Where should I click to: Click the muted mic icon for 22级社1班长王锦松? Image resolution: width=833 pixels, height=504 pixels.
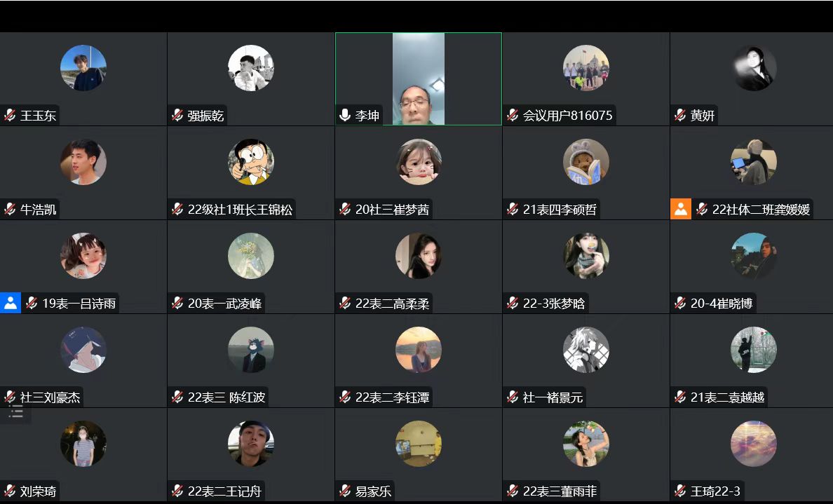click(177, 210)
